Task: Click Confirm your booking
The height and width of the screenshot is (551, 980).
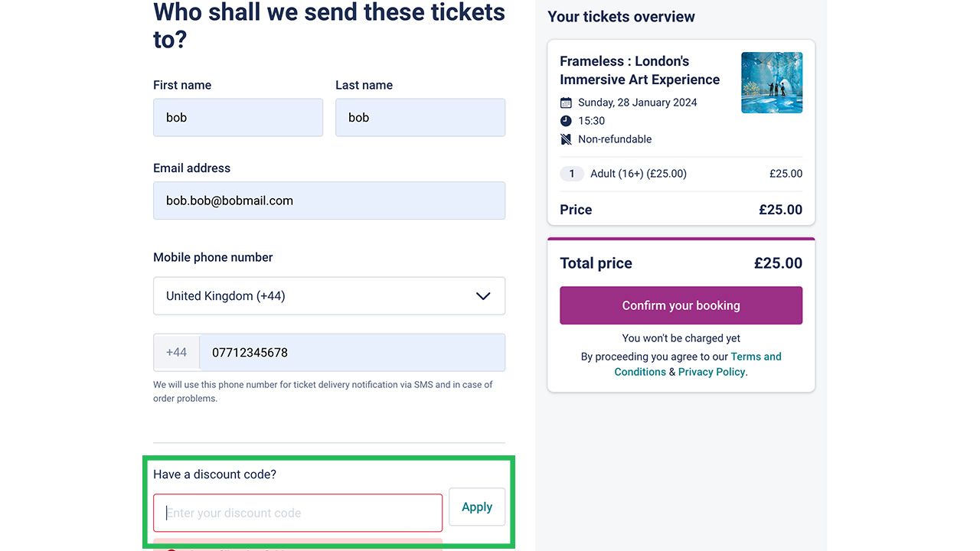Action: pos(681,305)
